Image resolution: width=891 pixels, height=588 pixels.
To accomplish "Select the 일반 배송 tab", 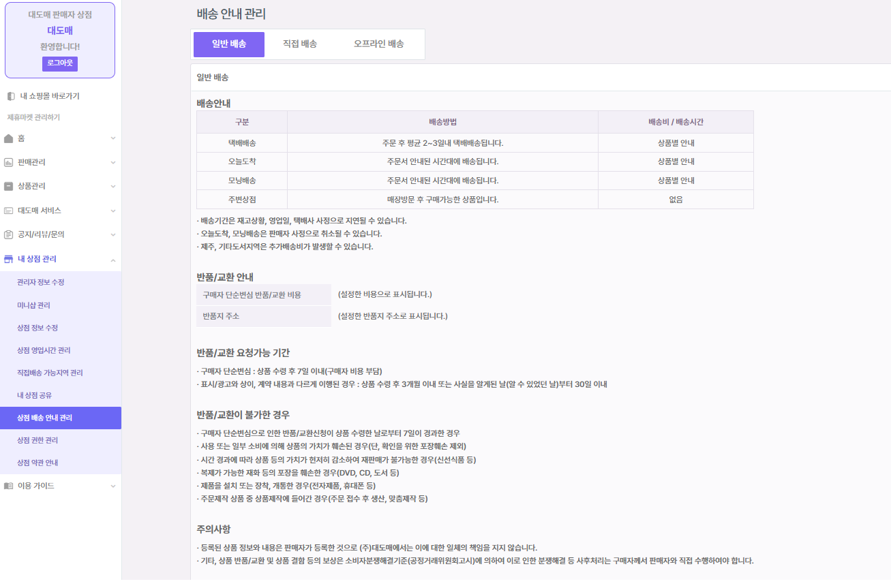I will pyautogui.click(x=229, y=44).
